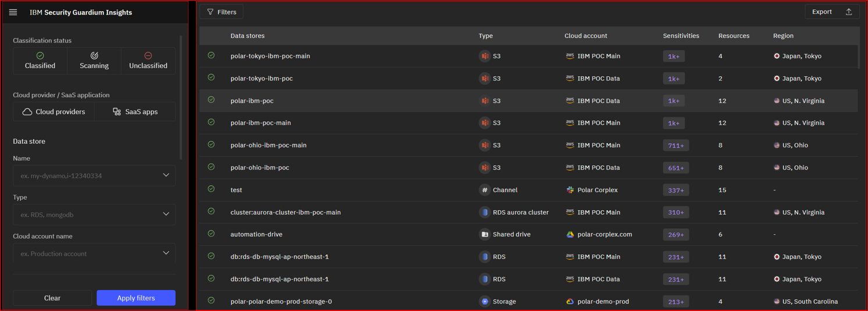Click the Apply filters button
This screenshot has height=311, width=868.
[x=136, y=298]
